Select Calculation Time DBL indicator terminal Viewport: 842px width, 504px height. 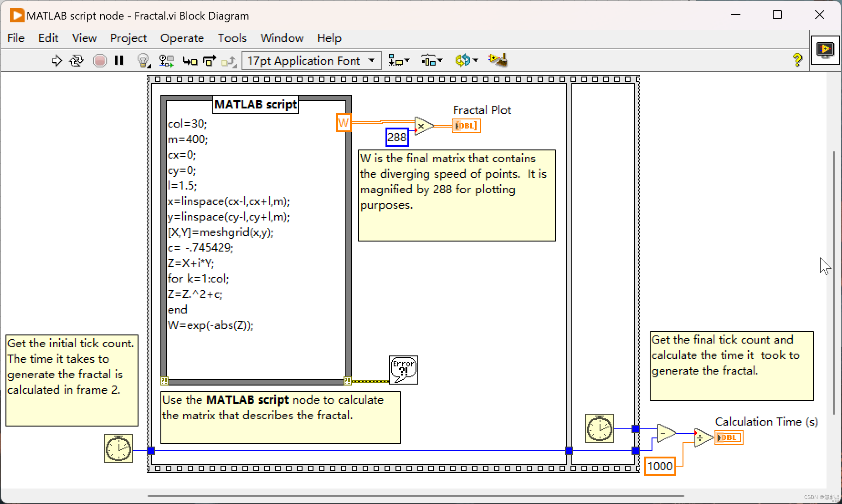point(729,437)
